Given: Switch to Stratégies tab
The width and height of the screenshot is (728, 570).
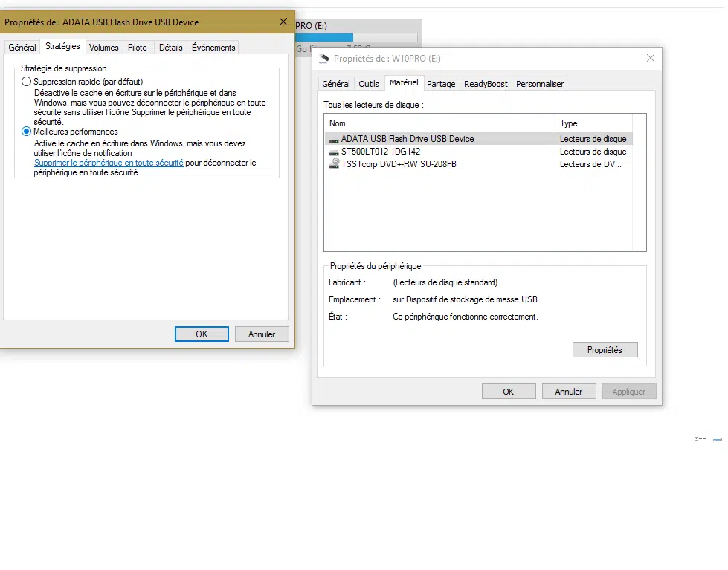Looking at the screenshot, I should point(62,46).
